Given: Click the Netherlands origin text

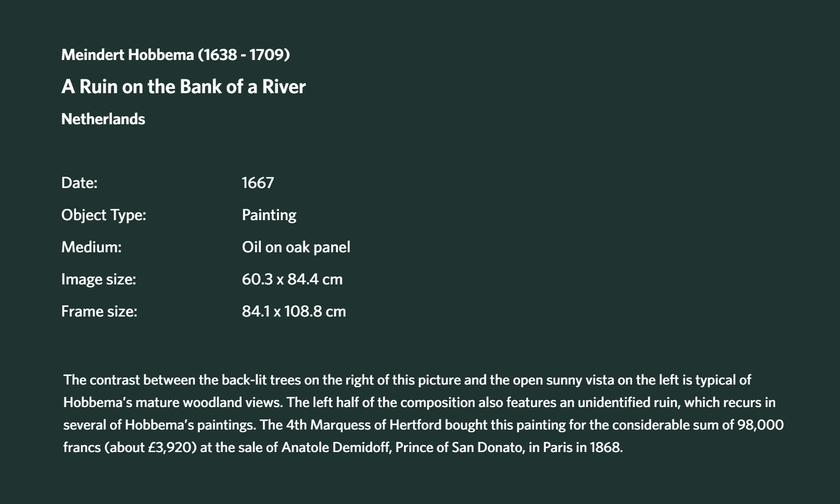Looking at the screenshot, I should tap(103, 119).
